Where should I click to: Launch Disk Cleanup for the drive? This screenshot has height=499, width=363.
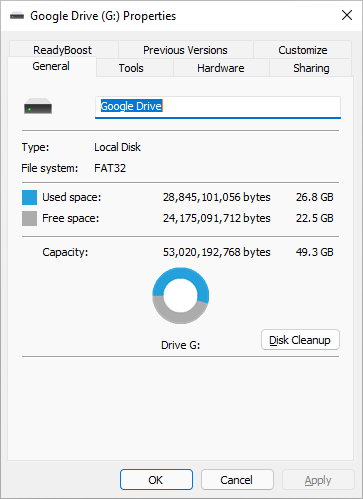click(x=300, y=340)
